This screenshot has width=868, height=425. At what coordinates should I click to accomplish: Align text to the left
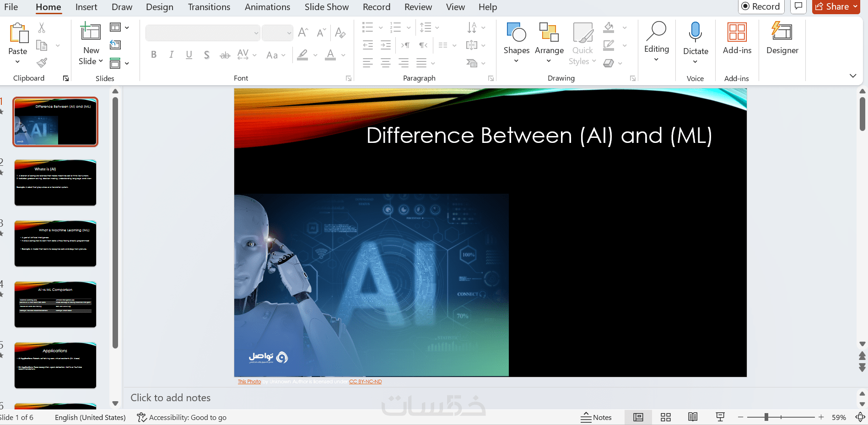(x=368, y=63)
